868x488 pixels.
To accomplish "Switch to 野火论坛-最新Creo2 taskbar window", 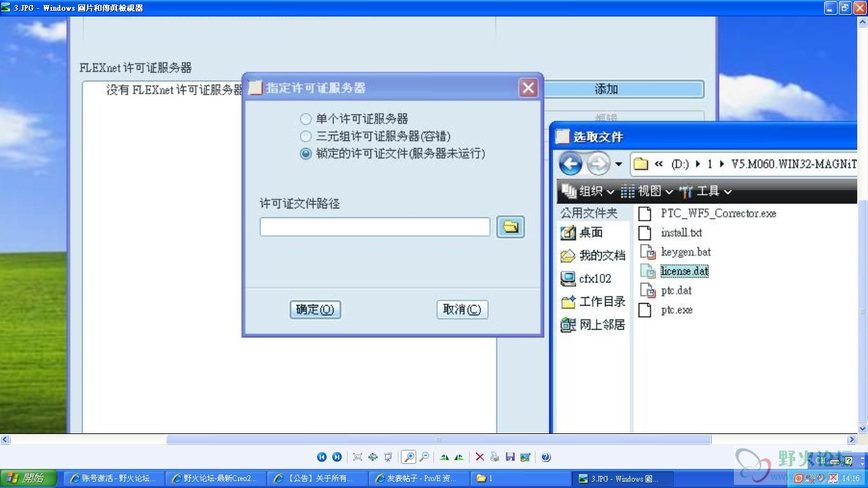I will (x=215, y=478).
